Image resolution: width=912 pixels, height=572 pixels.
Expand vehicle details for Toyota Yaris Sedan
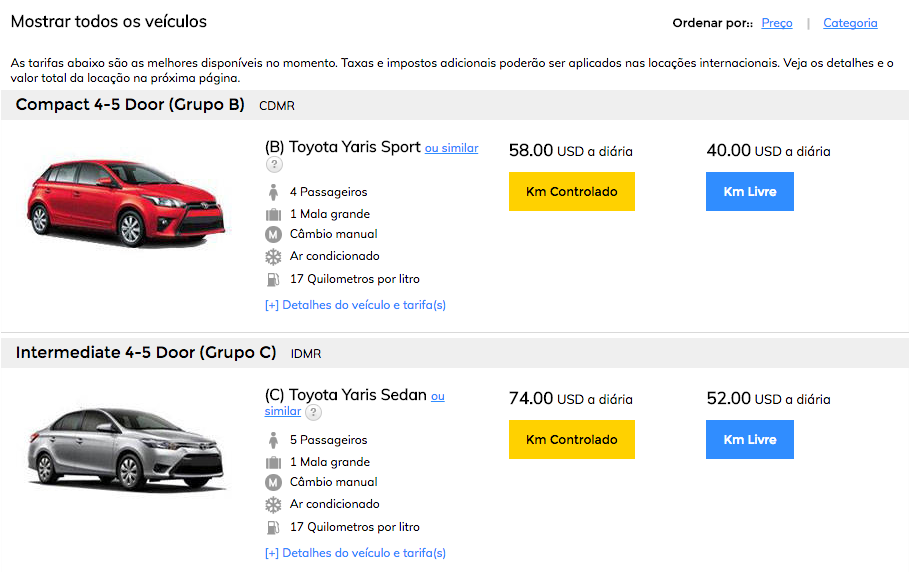pyautogui.click(x=355, y=553)
